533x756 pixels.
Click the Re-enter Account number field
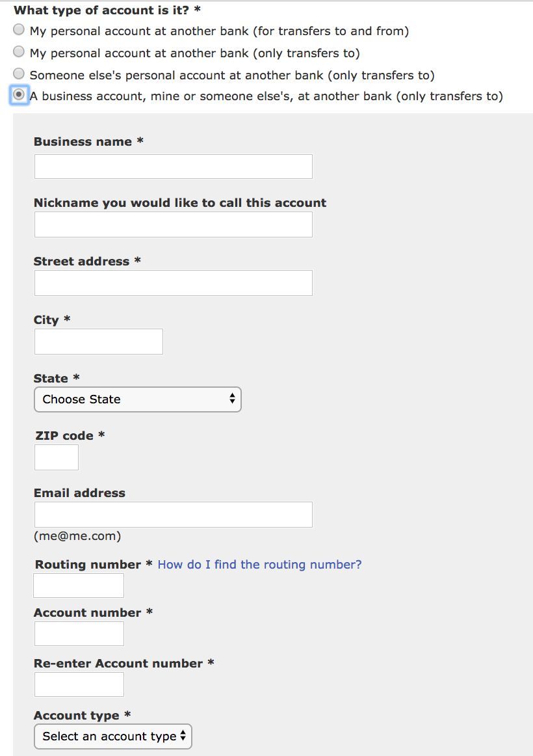79,684
